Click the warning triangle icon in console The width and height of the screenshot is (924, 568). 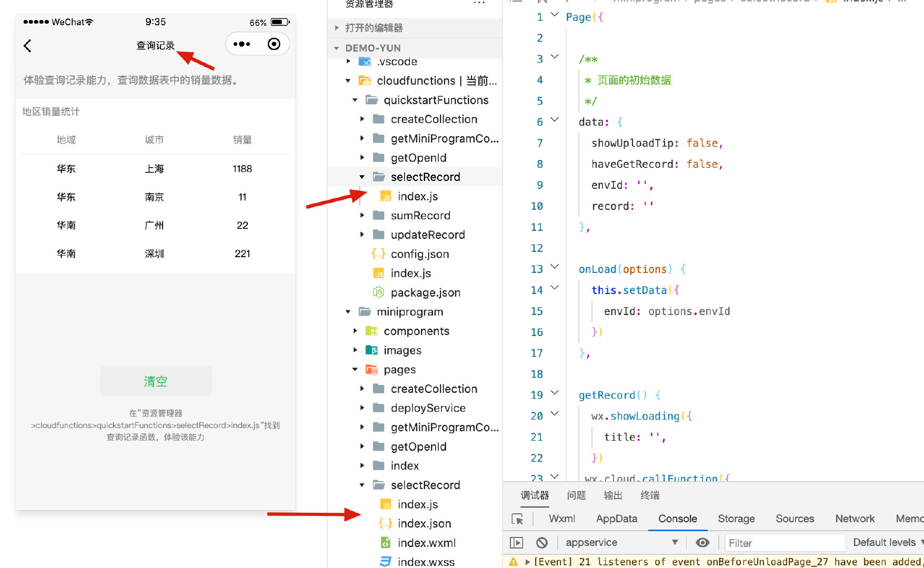[514, 562]
